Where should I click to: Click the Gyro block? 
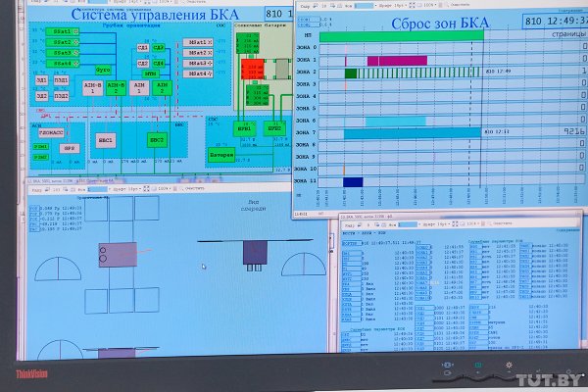point(102,72)
